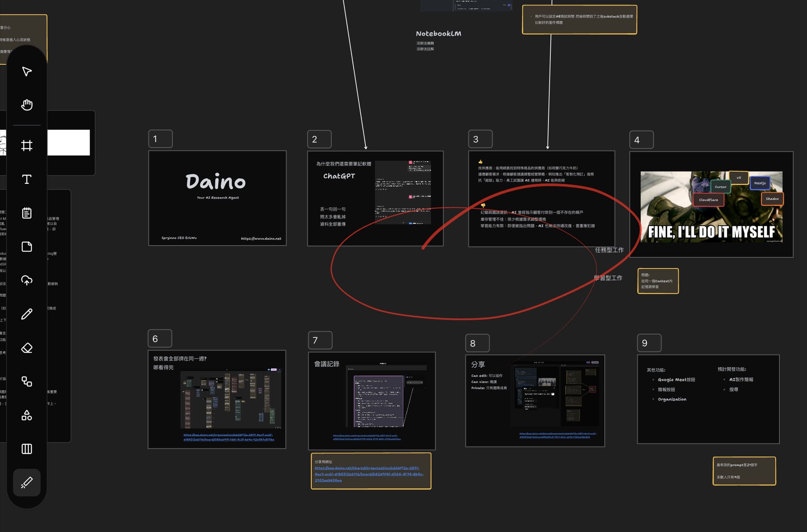The width and height of the screenshot is (807, 532).
Task: Select frame number label 9
Action: point(649,343)
